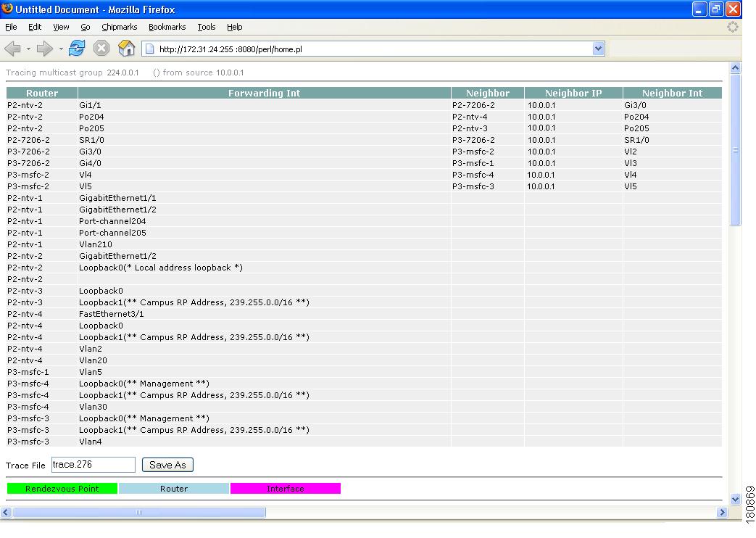Go forward with the Forward arrow
This screenshot has width=756, height=538.
coord(45,49)
